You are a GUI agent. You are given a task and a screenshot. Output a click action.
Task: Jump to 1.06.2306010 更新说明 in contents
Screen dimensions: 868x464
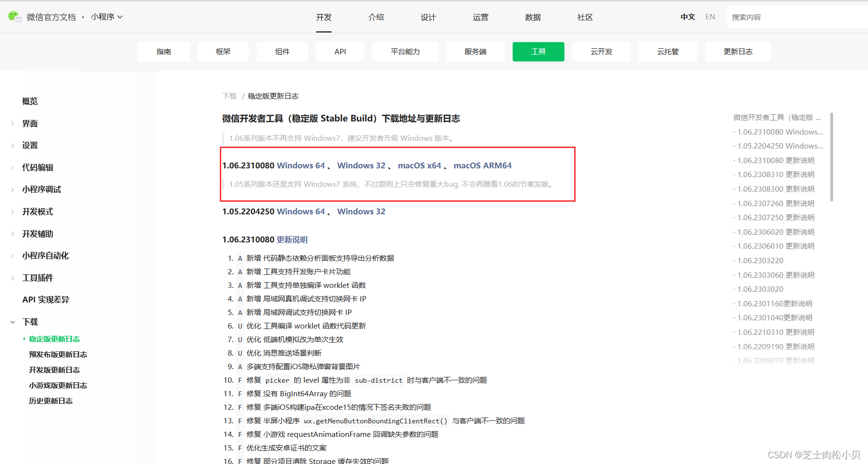776,246
